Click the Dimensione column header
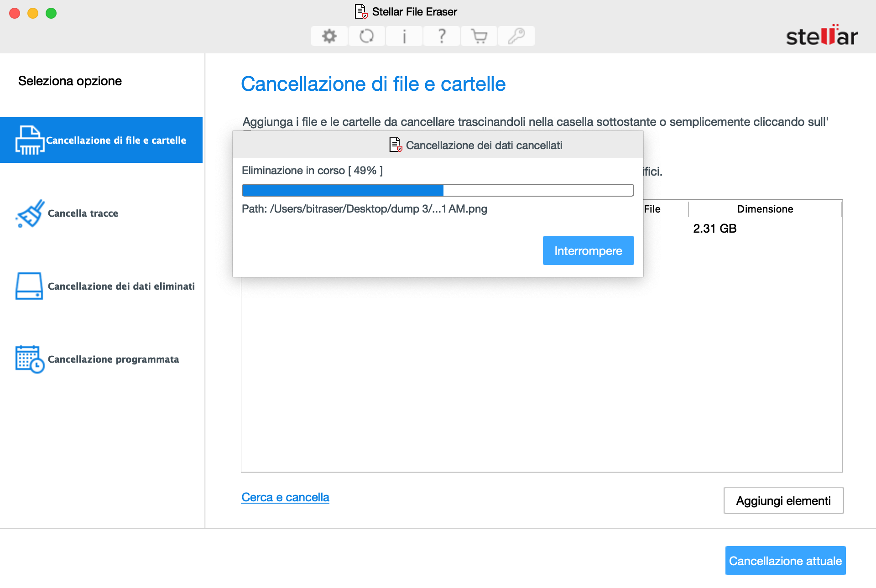Screen dimensions: 876x588 (x=765, y=209)
